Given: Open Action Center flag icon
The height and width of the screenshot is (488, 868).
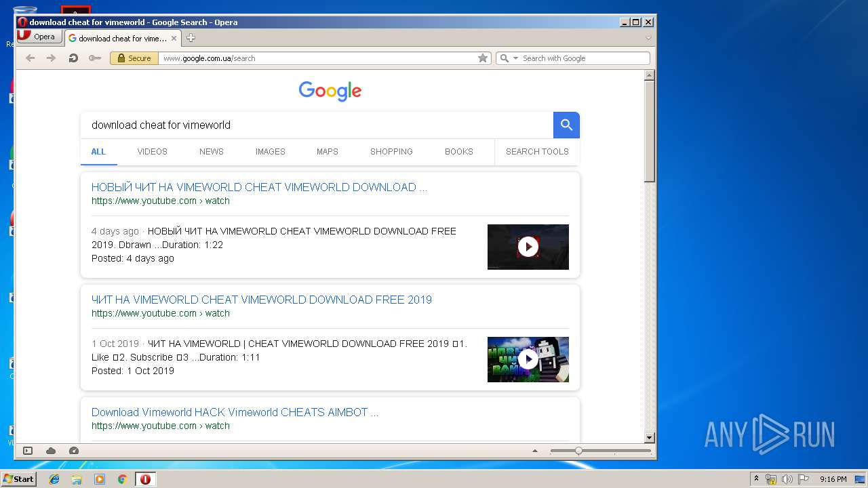Looking at the screenshot, I should point(804,479).
